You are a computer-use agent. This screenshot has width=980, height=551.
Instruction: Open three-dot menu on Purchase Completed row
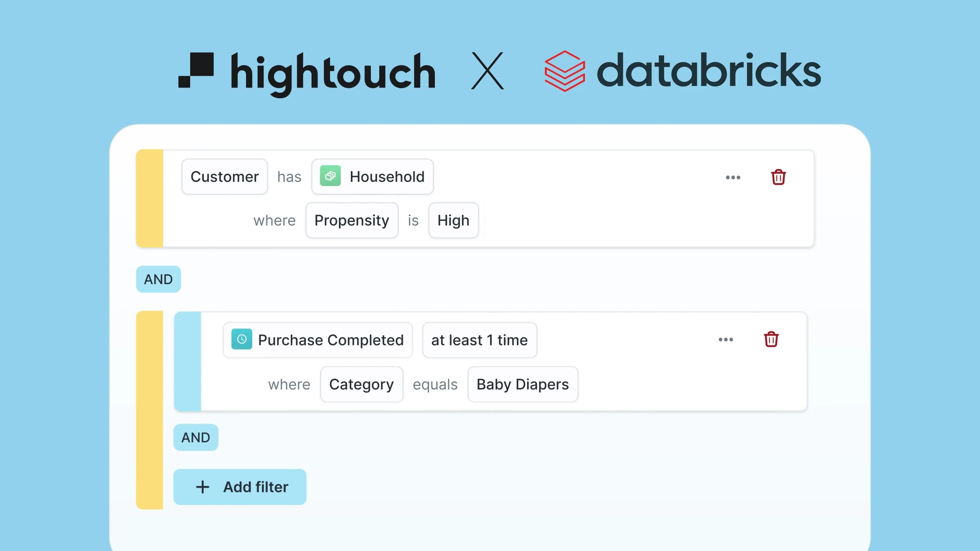click(726, 339)
